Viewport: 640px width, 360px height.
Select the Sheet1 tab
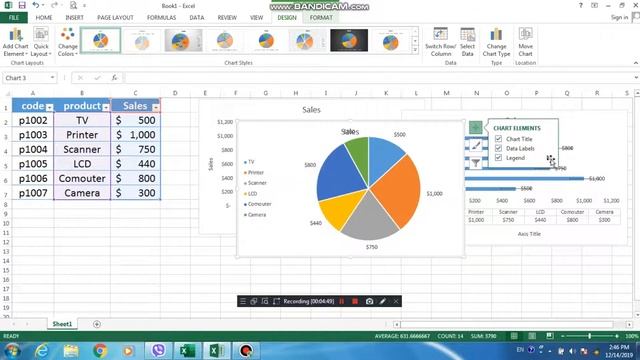62,324
